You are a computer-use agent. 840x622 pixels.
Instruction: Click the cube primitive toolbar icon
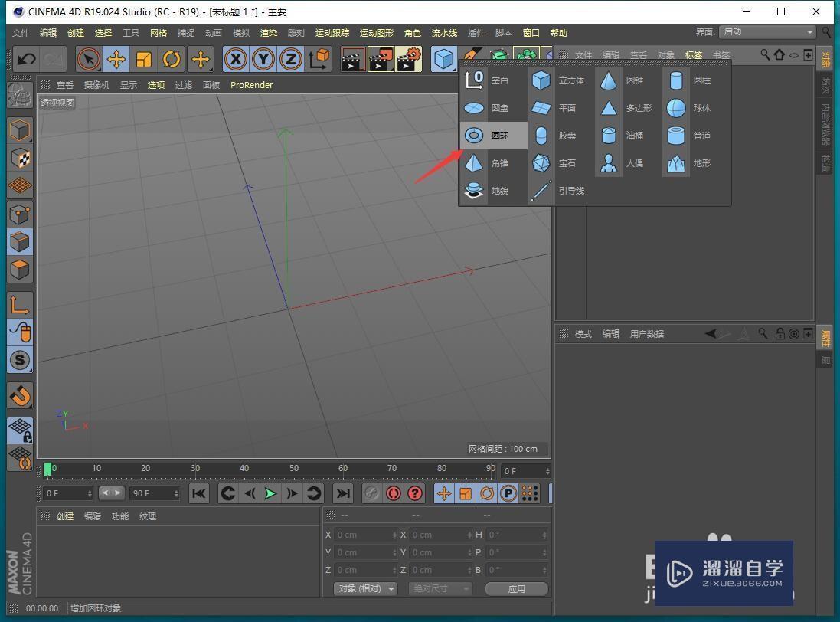coord(443,59)
